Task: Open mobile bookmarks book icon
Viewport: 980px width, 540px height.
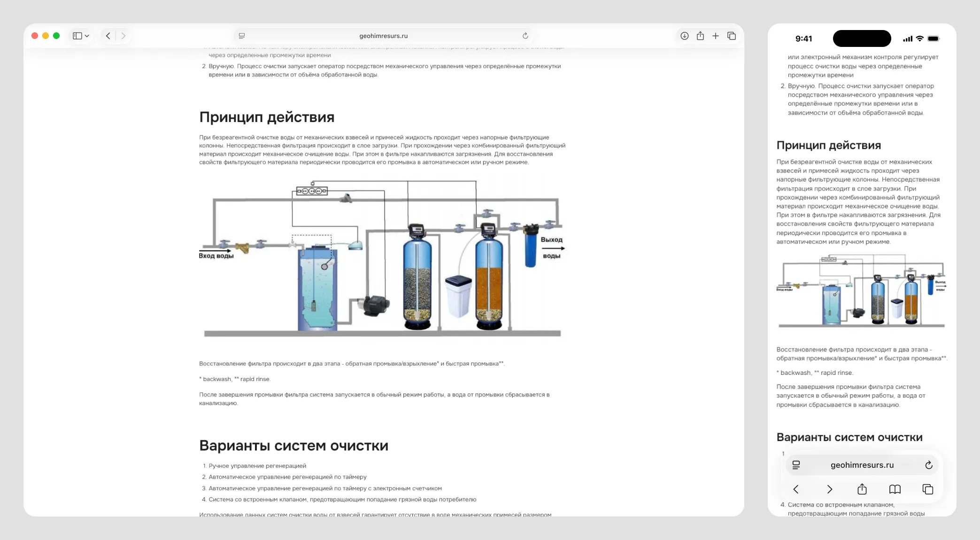Action: pos(895,489)
